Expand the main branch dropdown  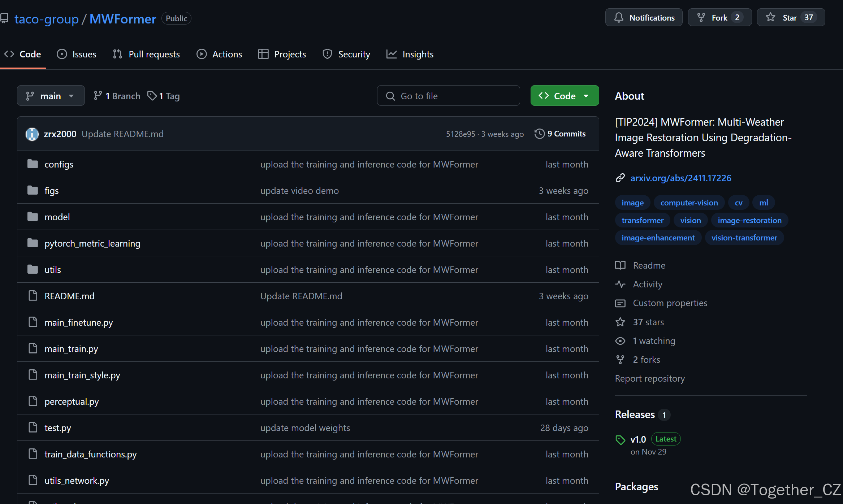coord(51,96)
